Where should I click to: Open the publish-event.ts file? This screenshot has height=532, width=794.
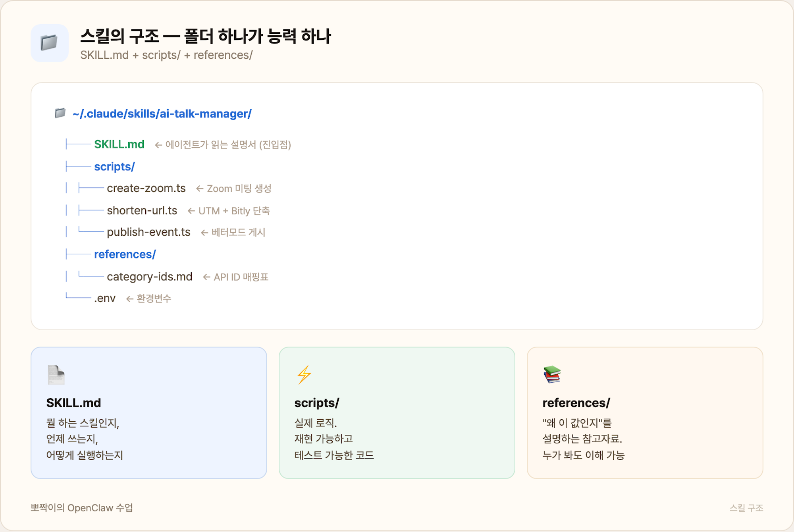[148, 232]
